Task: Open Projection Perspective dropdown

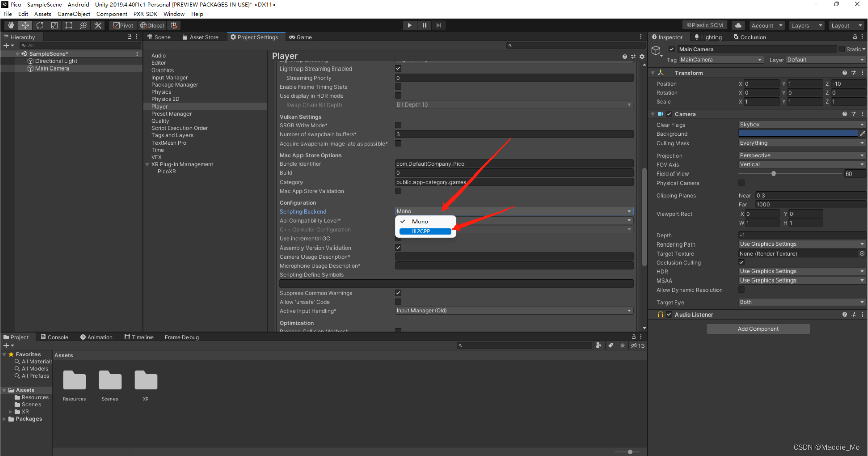Action: point(802,156)
